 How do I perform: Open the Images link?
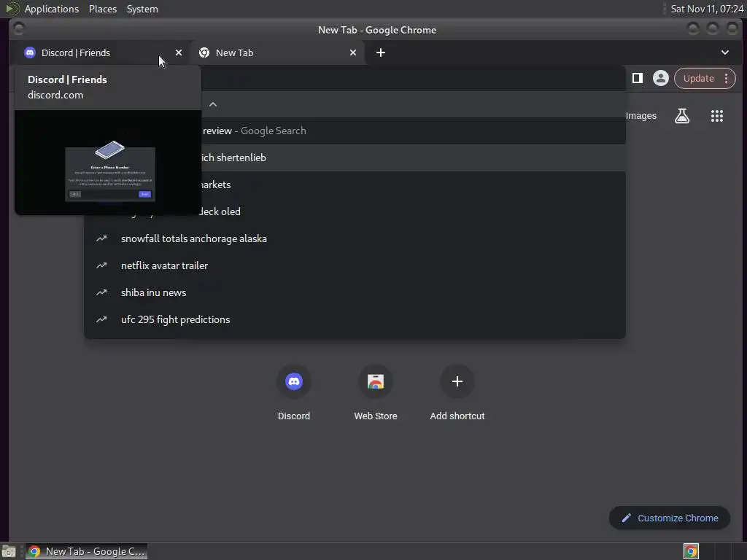[x=640, y=116]
